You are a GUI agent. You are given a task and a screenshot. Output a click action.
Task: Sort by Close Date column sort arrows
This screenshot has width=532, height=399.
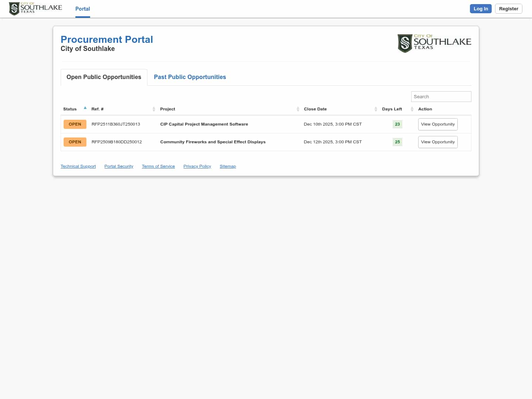(376, 109)
